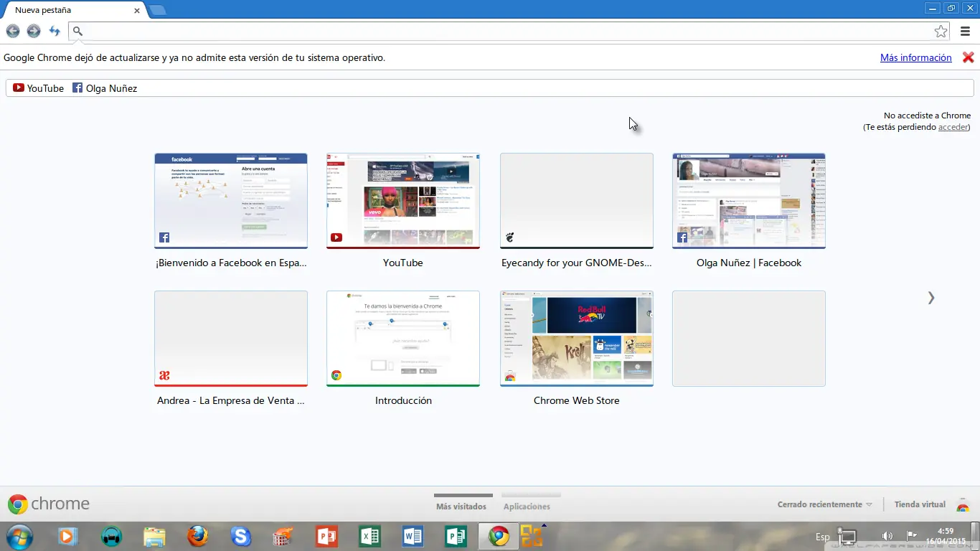Click the Esp language indicator
The width and height of the screenshot is (980, 551).
pyautogui.click(x=822, y=537)
